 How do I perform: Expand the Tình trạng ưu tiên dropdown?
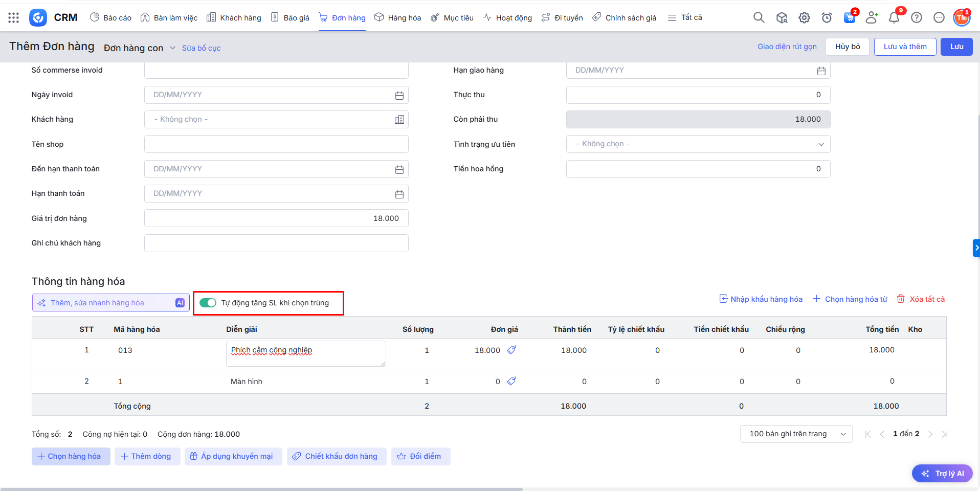coord(820,144)
